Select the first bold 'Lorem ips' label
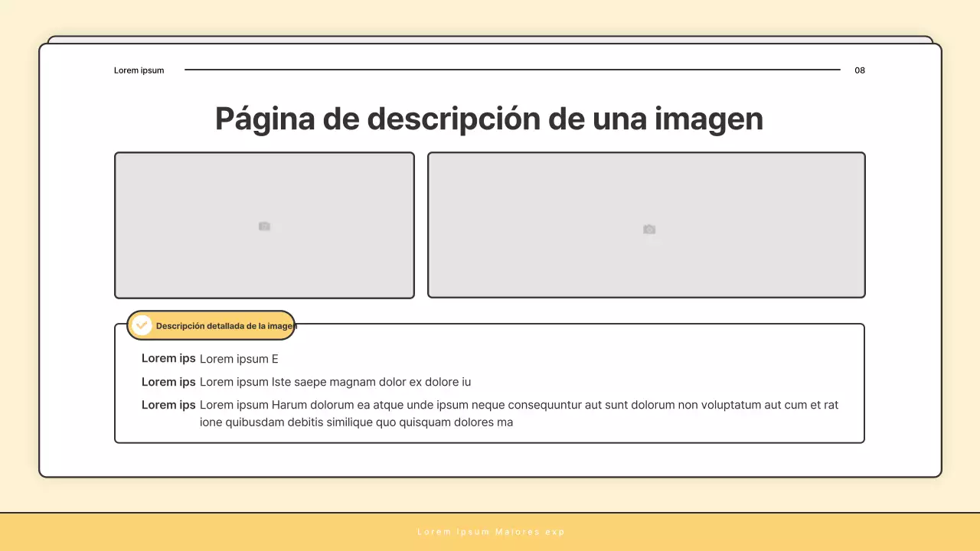980x551 pixels. point(168,358)
